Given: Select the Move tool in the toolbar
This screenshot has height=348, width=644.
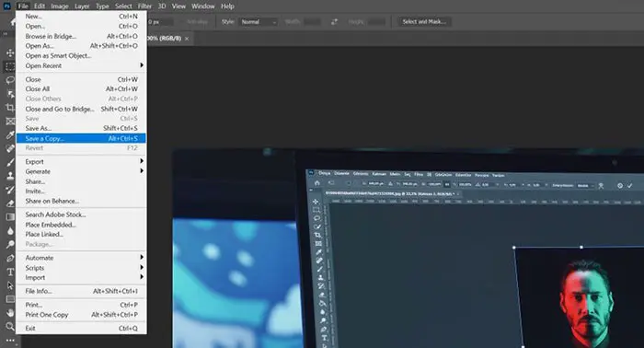Looking at the screenshot, I should tap(10, 53).
